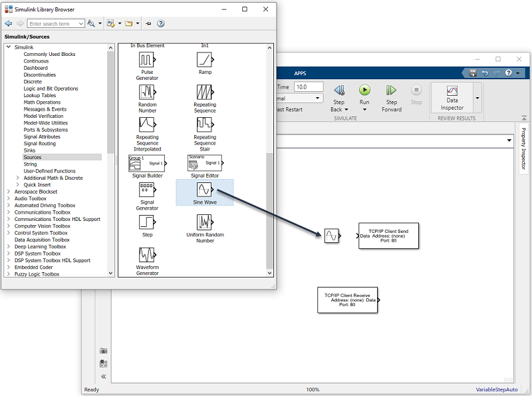Open the Property Inspector side tab
This screenshot has width=532, height=396.
523,149
